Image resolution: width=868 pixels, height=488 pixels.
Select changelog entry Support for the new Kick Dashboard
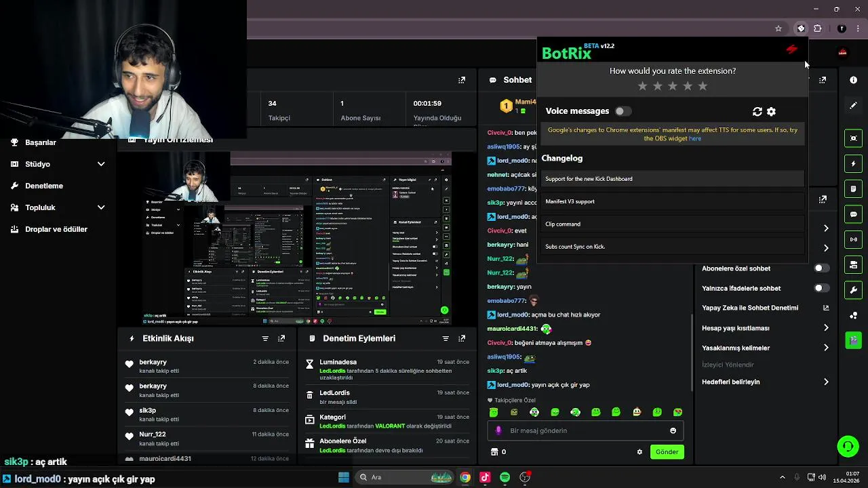[x=672, y=179]
